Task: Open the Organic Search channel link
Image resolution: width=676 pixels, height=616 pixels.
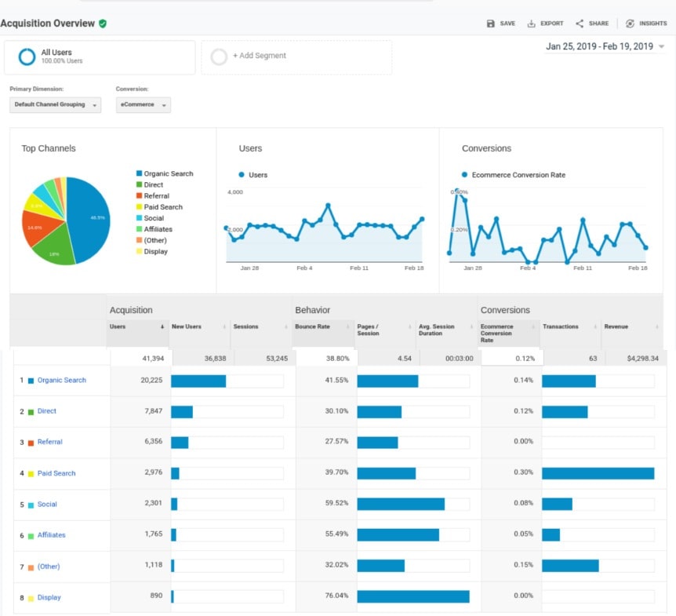Action: point(62,380)
